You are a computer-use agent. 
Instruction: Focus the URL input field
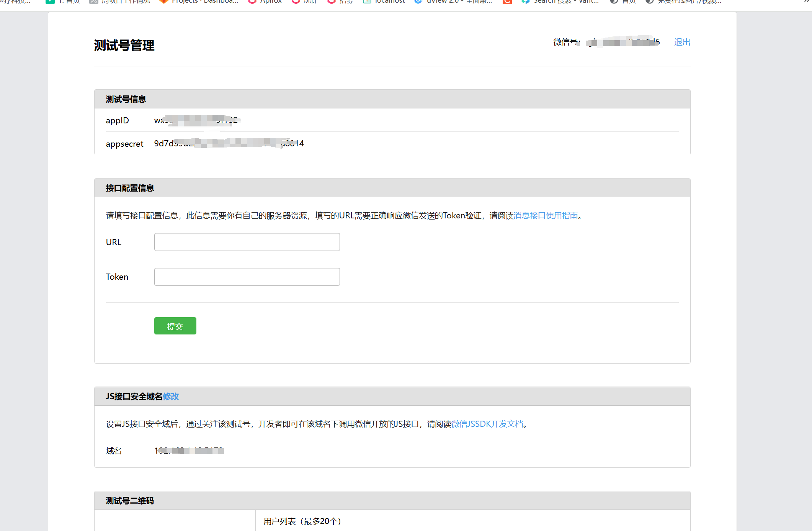pyautogui.click(x=247, y=242)
